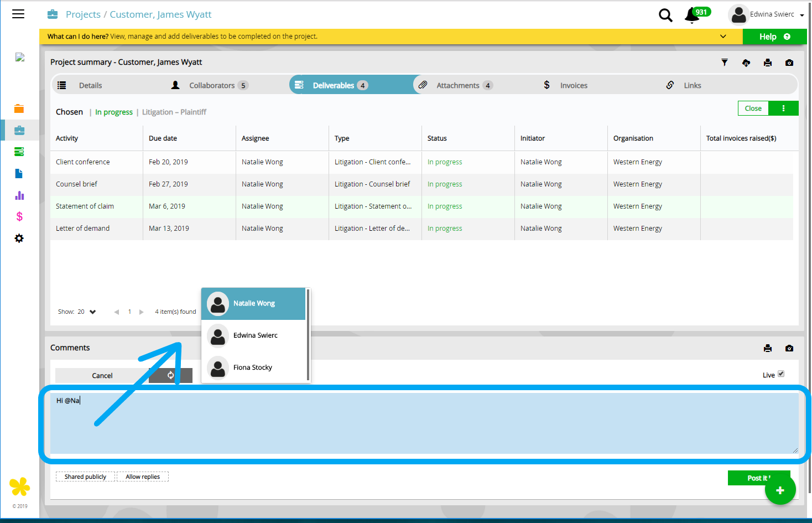
Task: Cancel the comment being written
Action: click(102, 375)
